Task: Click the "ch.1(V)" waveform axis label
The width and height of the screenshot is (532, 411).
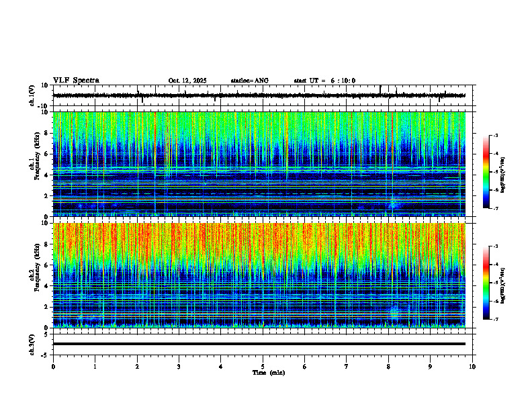Action: (x=32, y=95)
